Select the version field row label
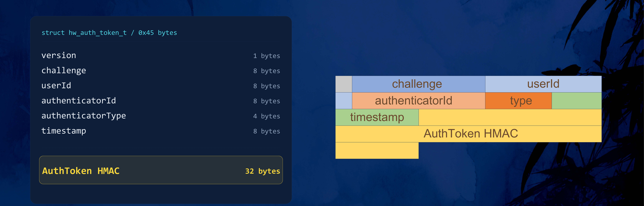Viewport: 644px width, 206px height. (59, 55)
